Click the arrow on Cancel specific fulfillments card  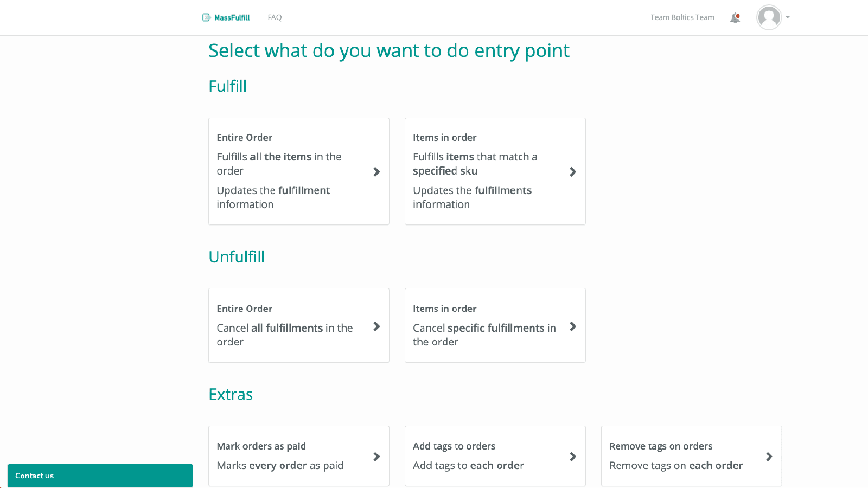(573, 326)
